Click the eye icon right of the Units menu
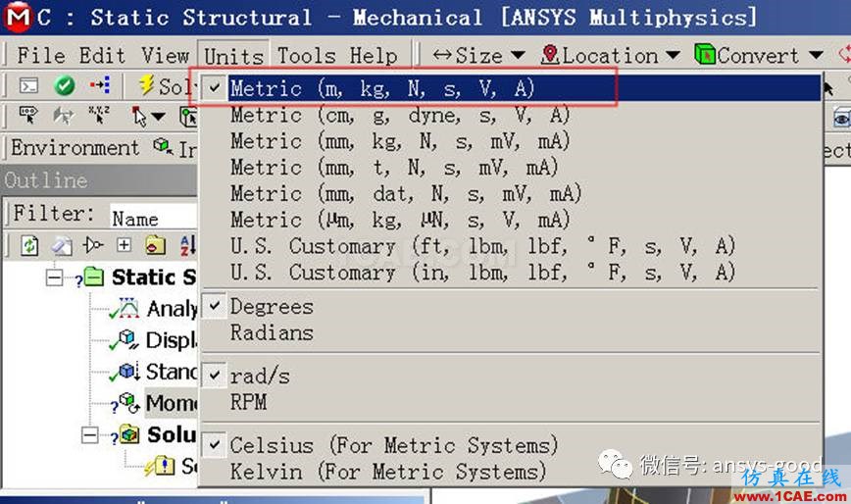The width and height of the screenshot is (851, 504). (x=840, y=118)
